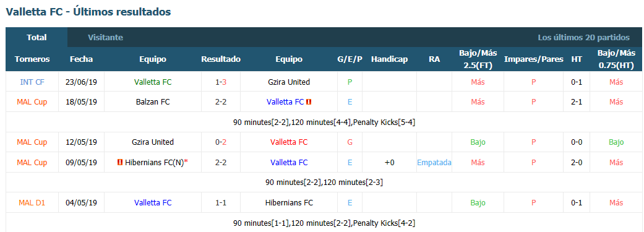The image size is (644, 232).
Task: Click red Valletta FC in 12/05/19 row
Action: pos(289,142)
